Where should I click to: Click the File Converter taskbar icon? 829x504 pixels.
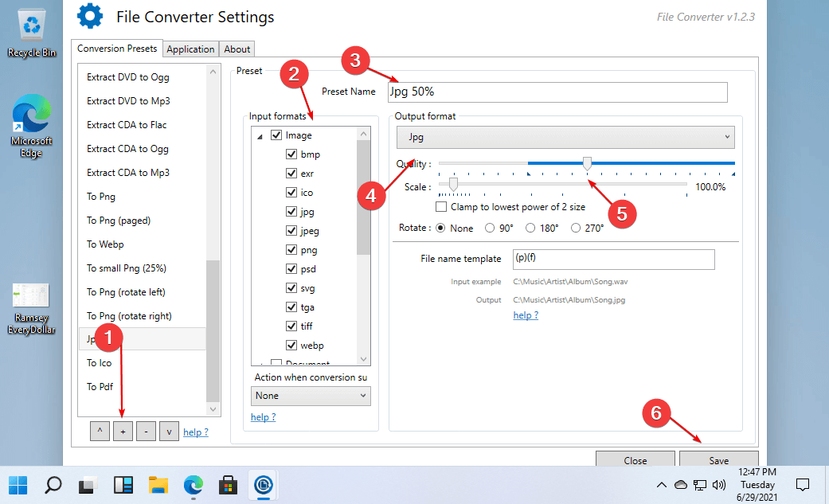click(264, 484)
